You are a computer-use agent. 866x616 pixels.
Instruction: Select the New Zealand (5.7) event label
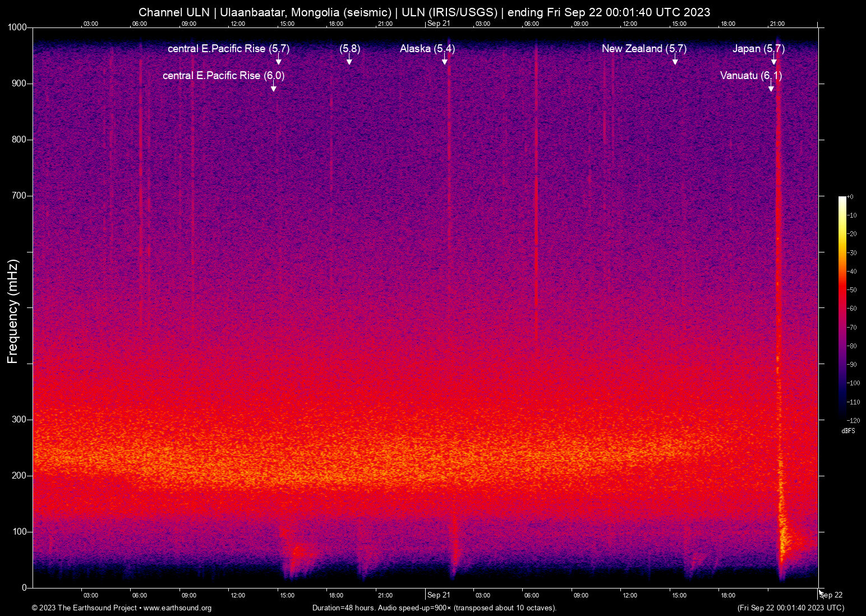tap(644, 49)
